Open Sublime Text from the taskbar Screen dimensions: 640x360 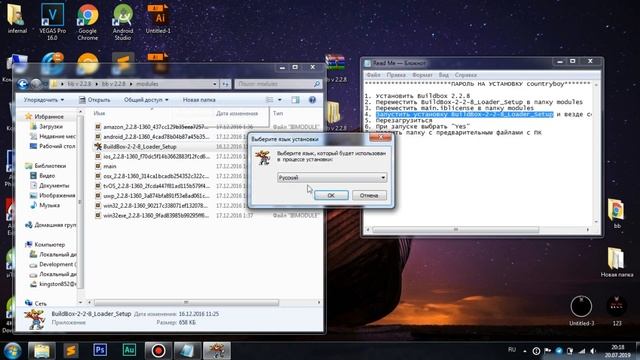(x=71, y=350)
